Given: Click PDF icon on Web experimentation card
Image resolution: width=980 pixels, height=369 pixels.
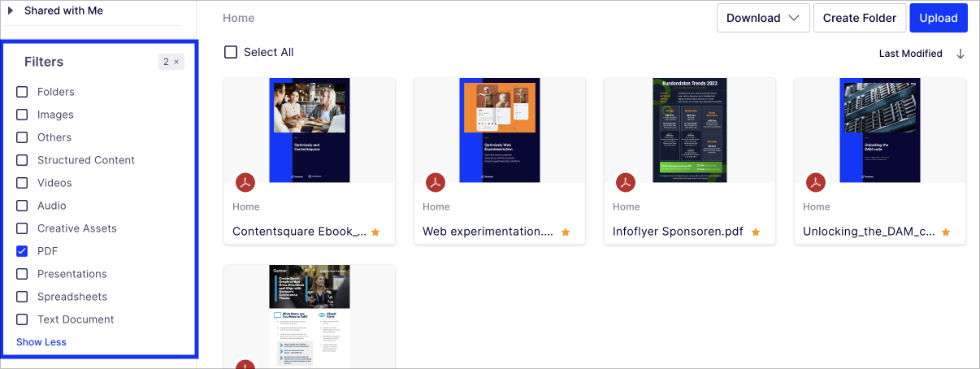Looking at the screenshot, I should [436, 182].
